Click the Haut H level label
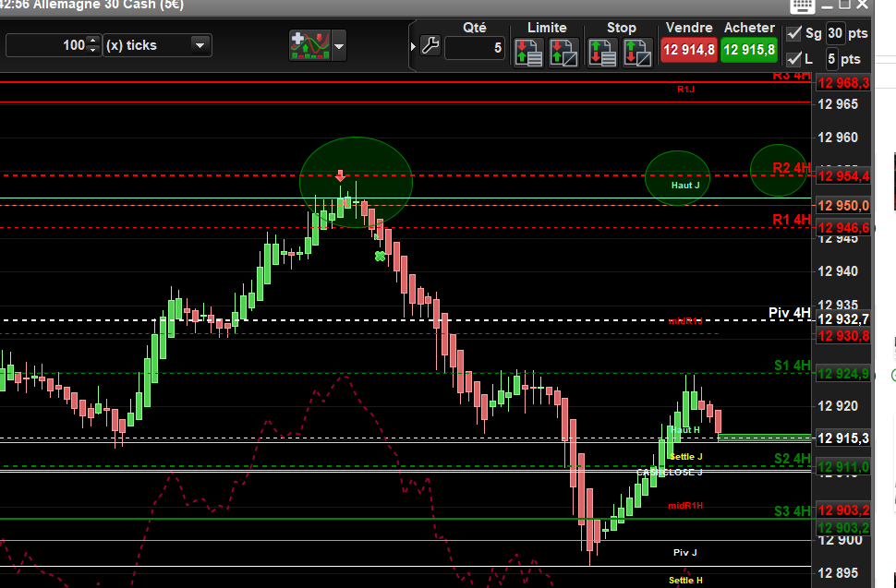This screenshot has width=896, height=588. (x=685, y=430)
